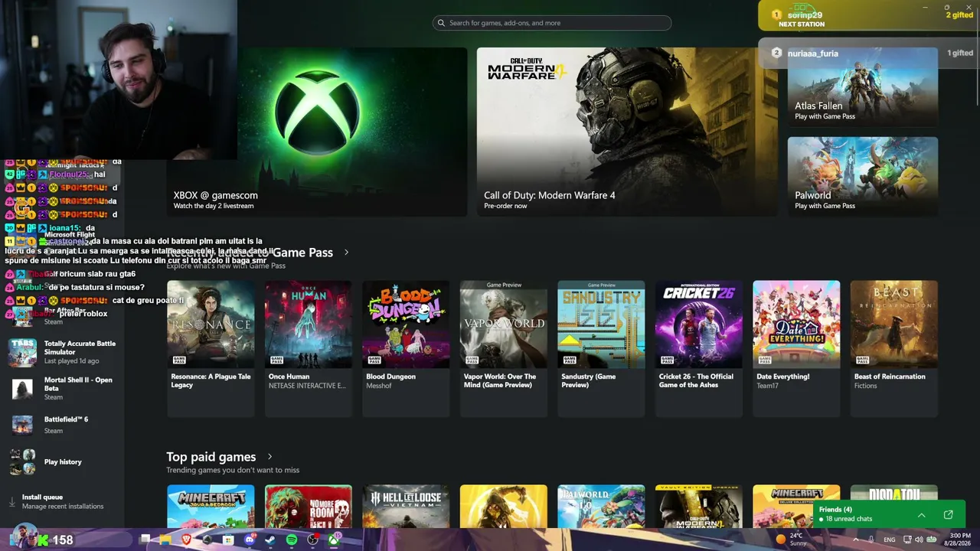Open Spotify from the taskbar
This screenshot has width=980, height=551.
coord(292,540)
